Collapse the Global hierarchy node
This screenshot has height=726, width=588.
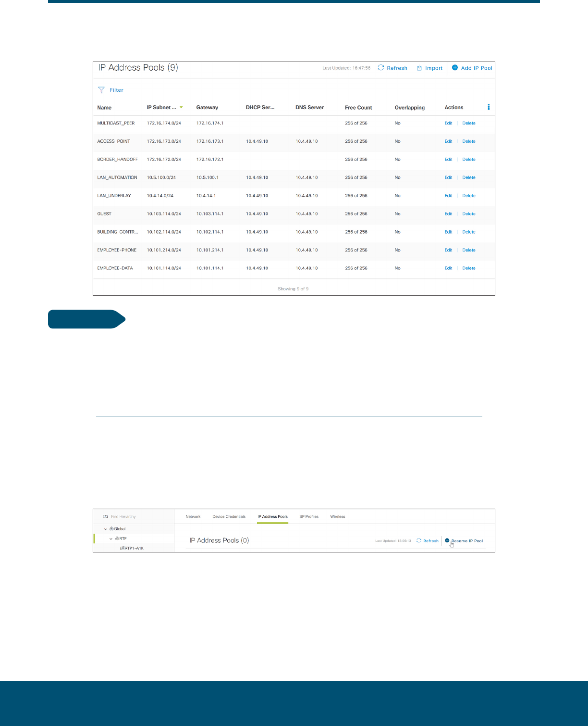tap(106, 529)
